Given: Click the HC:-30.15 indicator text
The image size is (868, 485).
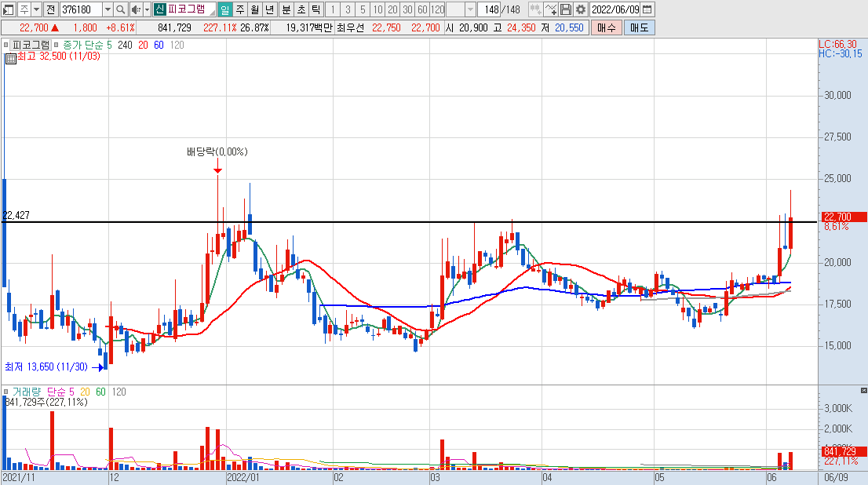Looking at the screenshot, I should [841, 53].
